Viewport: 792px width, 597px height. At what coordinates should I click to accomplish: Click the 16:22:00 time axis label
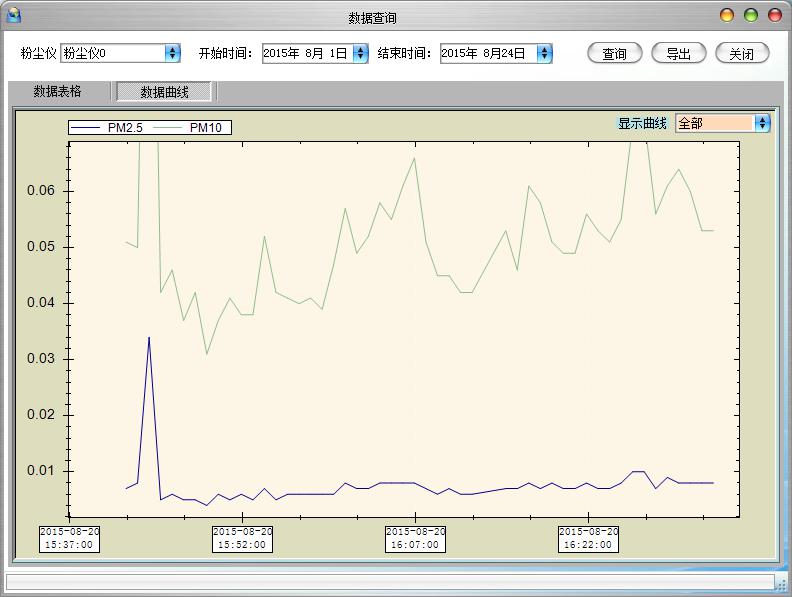[588, 538]
